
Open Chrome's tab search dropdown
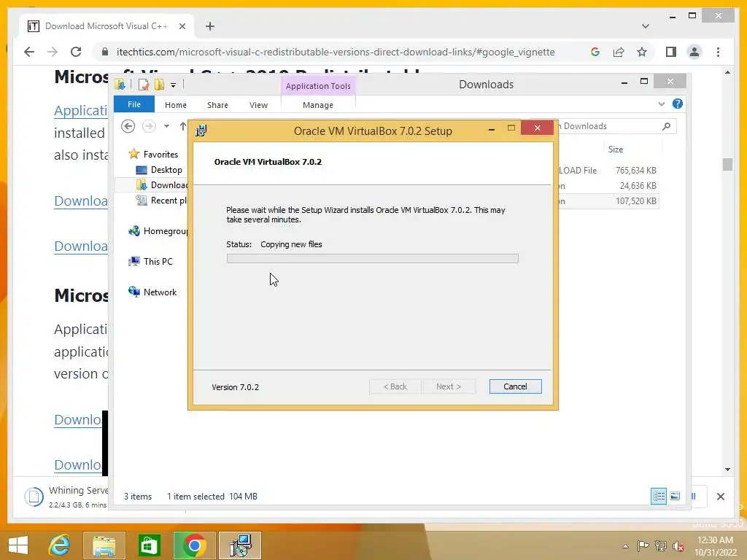tap(645, 26)
